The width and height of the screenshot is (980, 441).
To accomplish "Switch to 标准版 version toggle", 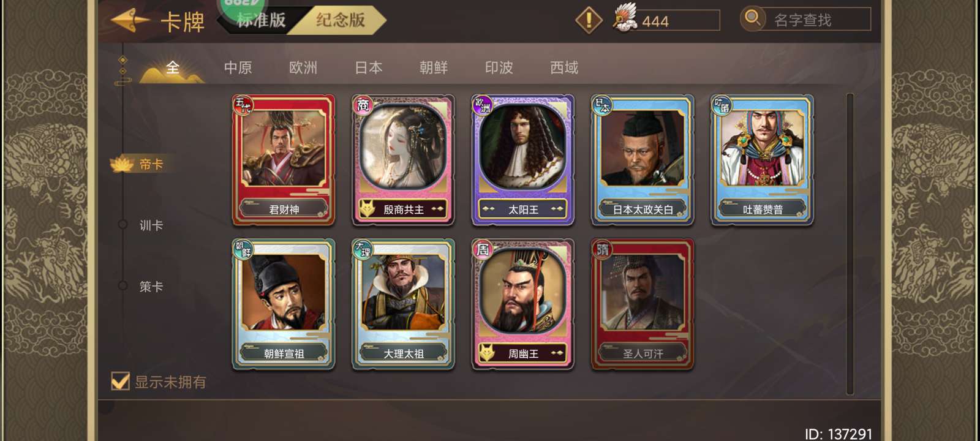I will click(262, 20).
